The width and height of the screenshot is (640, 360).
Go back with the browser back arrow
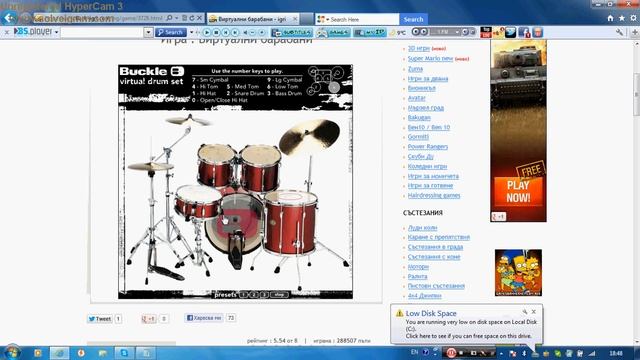point(9,18)
